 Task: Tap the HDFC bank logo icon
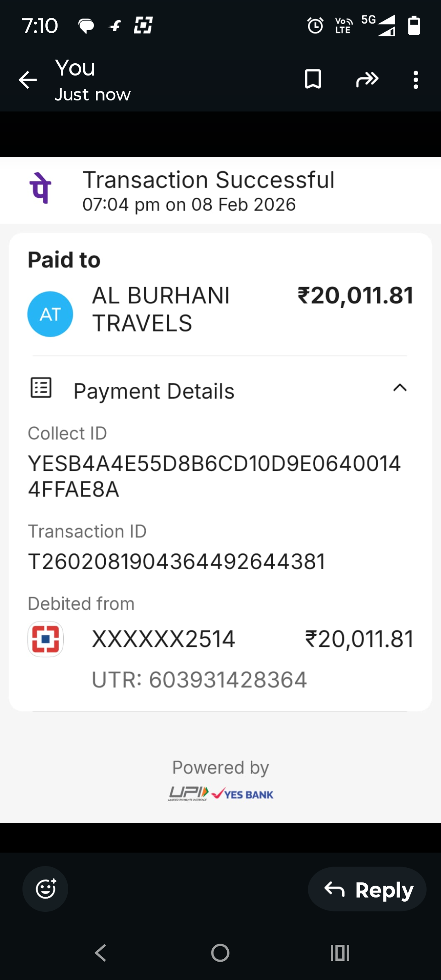click(45, 639)
